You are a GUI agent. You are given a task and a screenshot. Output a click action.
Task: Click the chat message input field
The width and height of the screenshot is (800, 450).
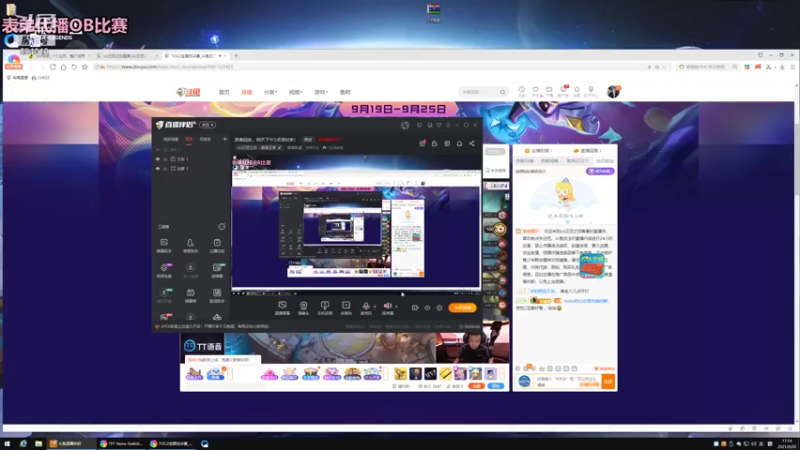(567, 382)
